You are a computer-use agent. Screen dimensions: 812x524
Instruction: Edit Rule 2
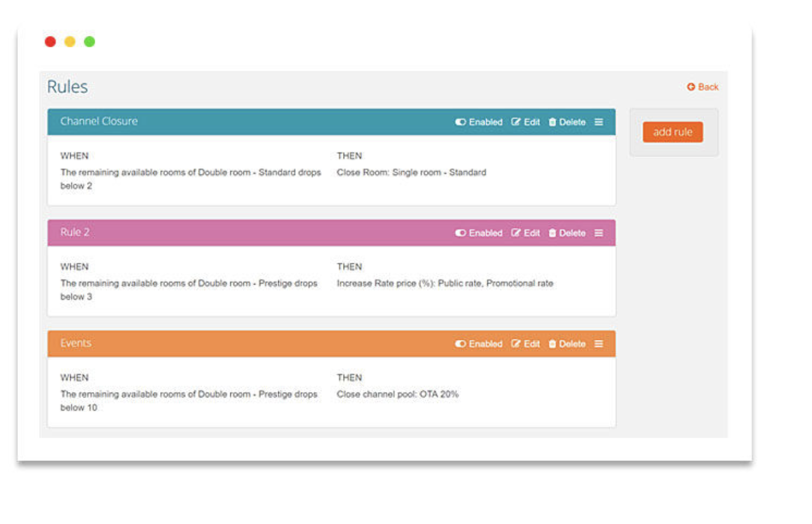[525, 233]
